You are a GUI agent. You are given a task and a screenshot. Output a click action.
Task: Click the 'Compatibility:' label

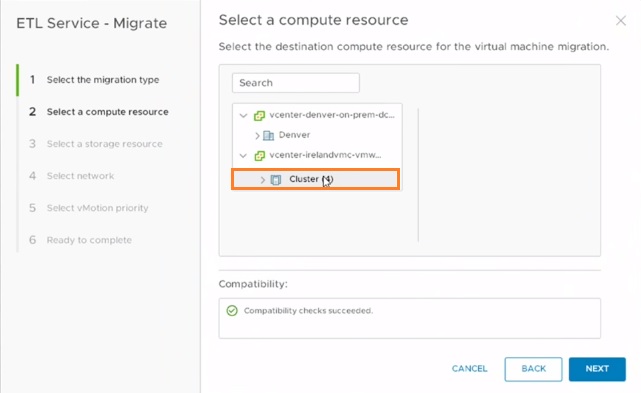click(253, 284)
